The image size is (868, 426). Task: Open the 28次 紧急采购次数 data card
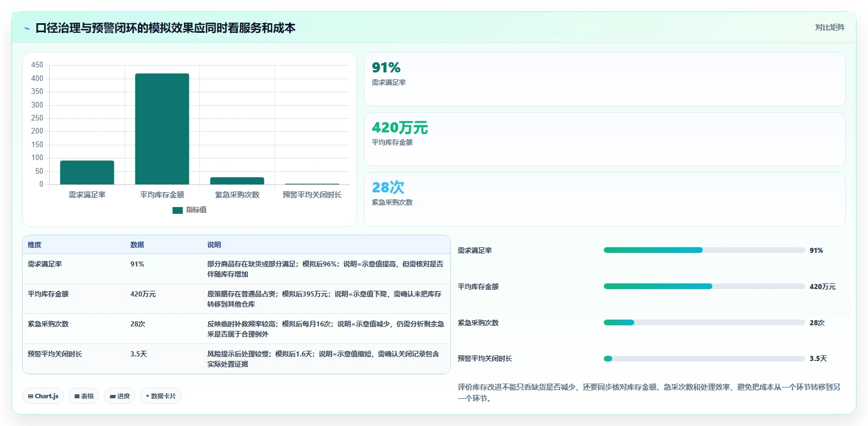605,199
